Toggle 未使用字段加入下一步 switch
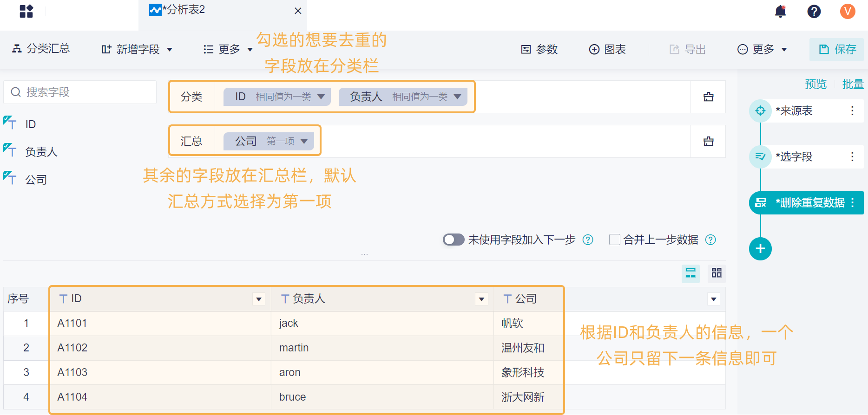 (454, 240)
